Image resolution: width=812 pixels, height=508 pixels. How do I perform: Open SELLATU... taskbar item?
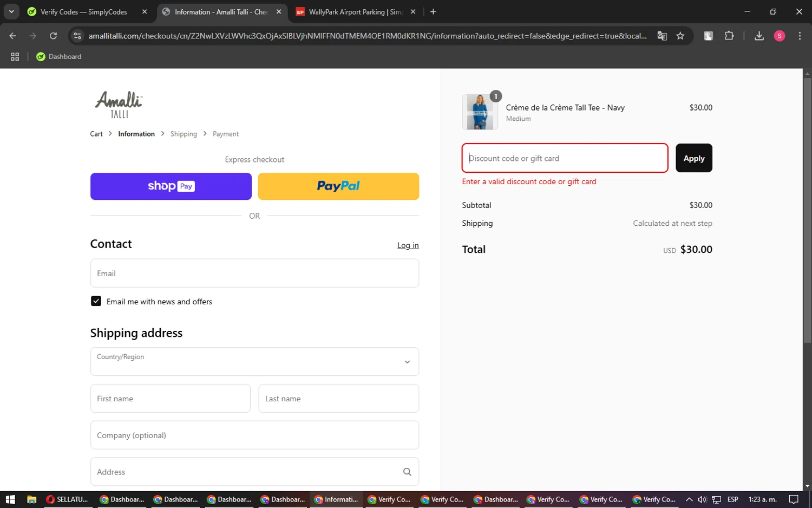(x=68, y=499)
